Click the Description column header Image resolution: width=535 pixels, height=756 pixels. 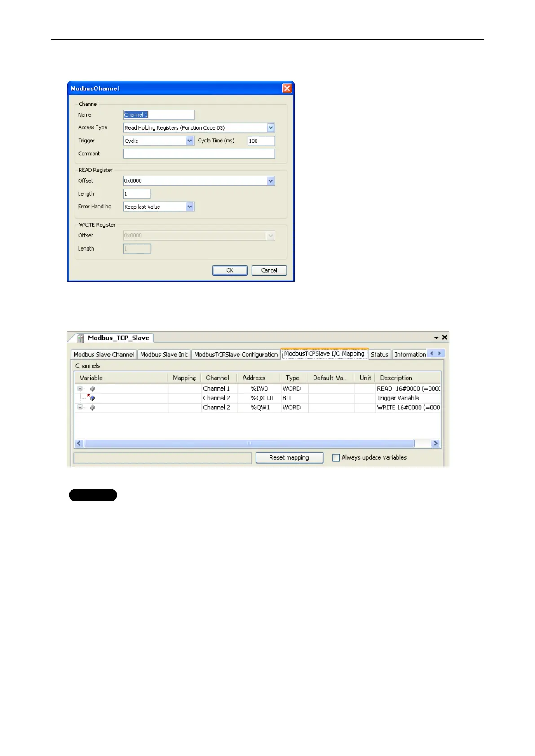click(x=408, y=378)
